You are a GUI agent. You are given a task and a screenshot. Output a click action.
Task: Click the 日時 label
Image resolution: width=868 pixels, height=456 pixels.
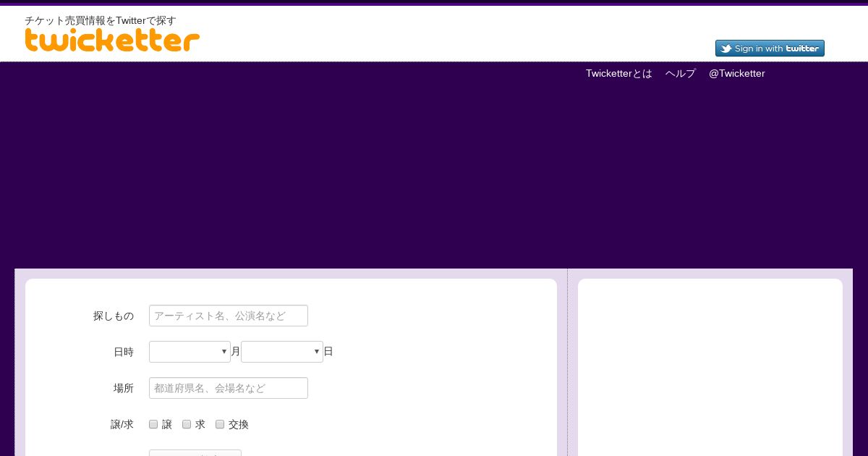pyautogui.click(x=124, y=352)
